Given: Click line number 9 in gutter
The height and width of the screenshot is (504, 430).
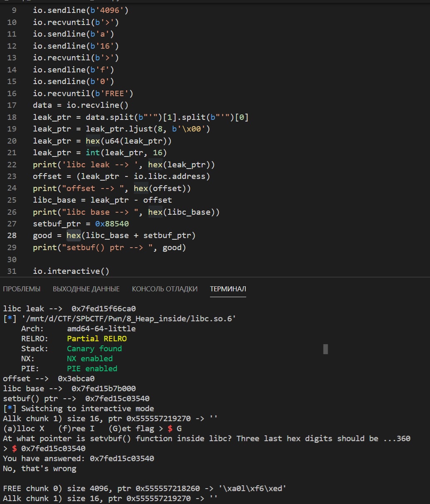Looking at the screenshot, I should coord(14,10).
